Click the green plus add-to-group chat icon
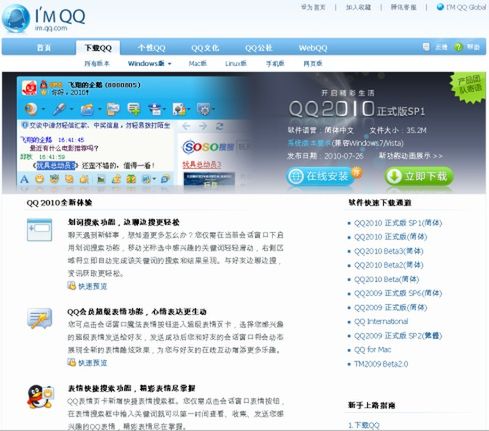Screen dimensions: 489x431 pos(134,109)
